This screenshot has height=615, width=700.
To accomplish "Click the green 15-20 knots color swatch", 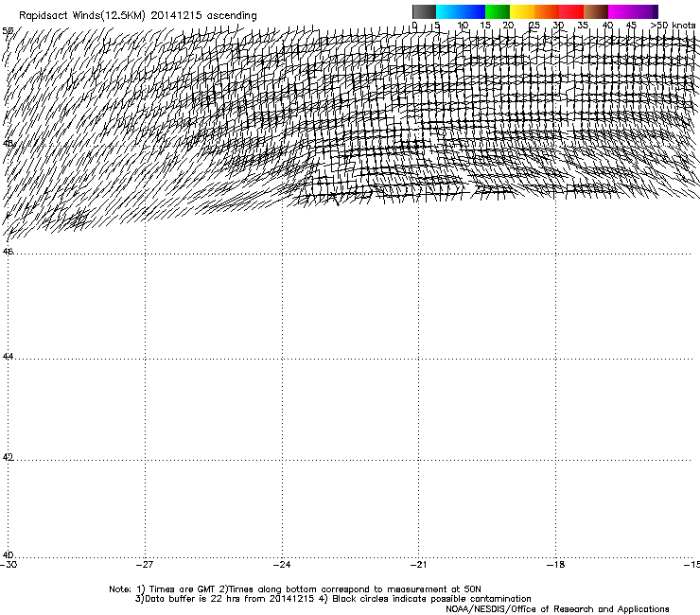I will pyautogui.click(x=498, y=11).
